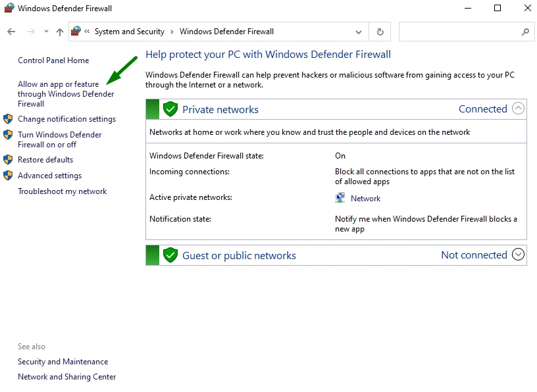The height and width of the screenshot is (392, 537).
Task: Click Restore defaults link
Action: (45, 160)
